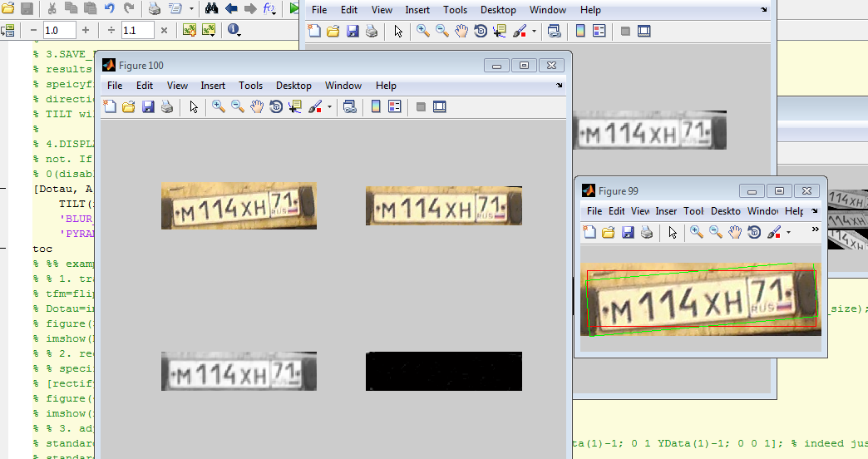Insert colorbar in Figure 100
Viewport: 868px width, 459px height.
click(376, 106)
